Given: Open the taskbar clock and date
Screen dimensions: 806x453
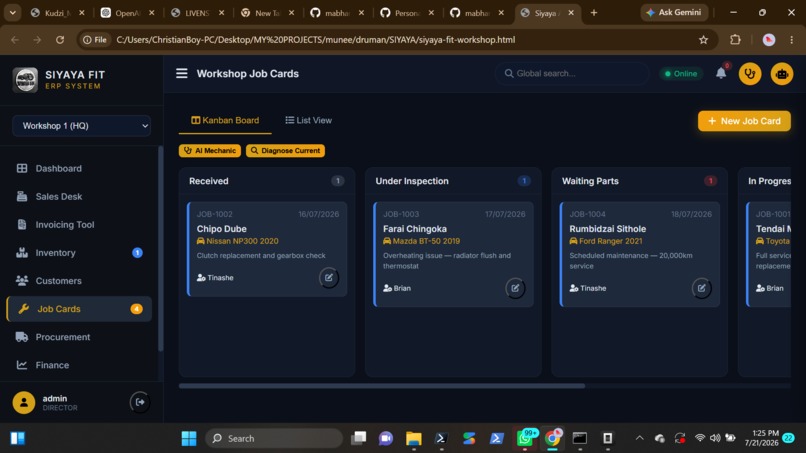Looking at the screenshot, I should pos(762,438).
